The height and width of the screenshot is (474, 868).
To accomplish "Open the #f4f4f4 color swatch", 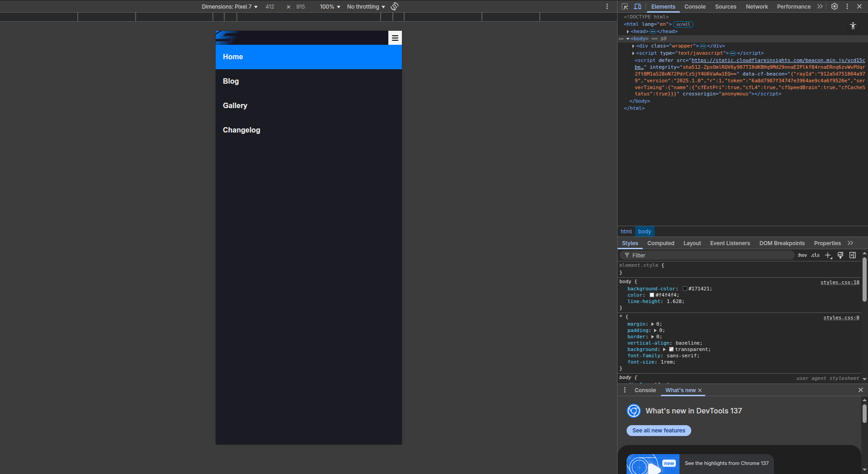I will 652,295.
